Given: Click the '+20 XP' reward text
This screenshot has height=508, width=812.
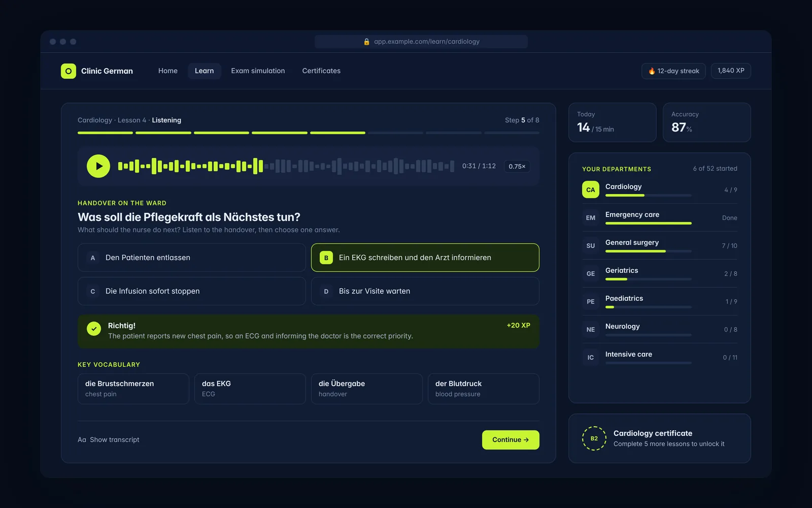Looking at the screenshot, I should tap(519, 325).
